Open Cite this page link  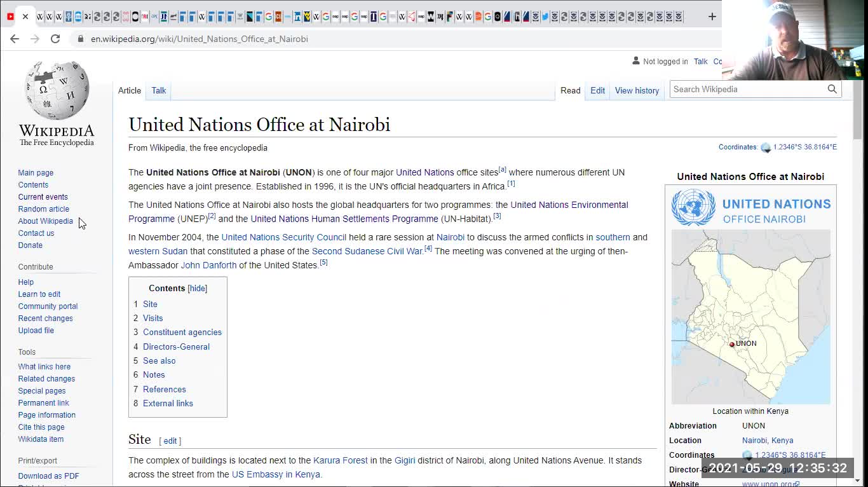pyautogui.click(x=41, y=427)
